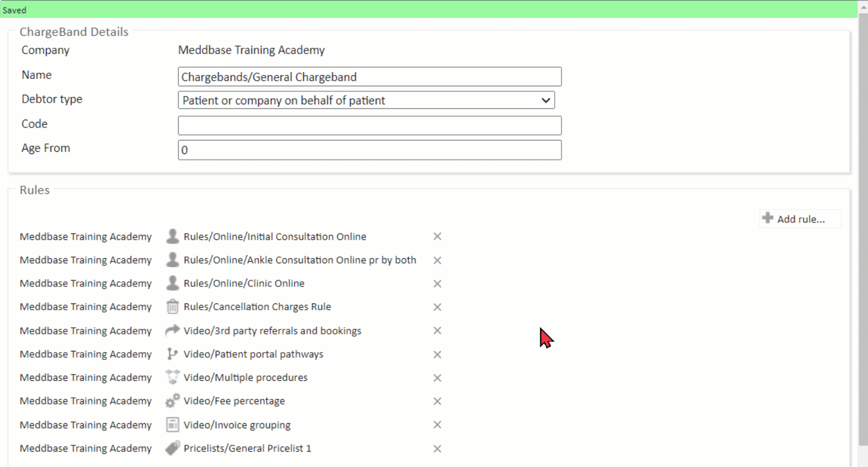The height and width of the screenshot is (467, 868).
Task: Focus the empty Code input field
Action: pos(369,126)
